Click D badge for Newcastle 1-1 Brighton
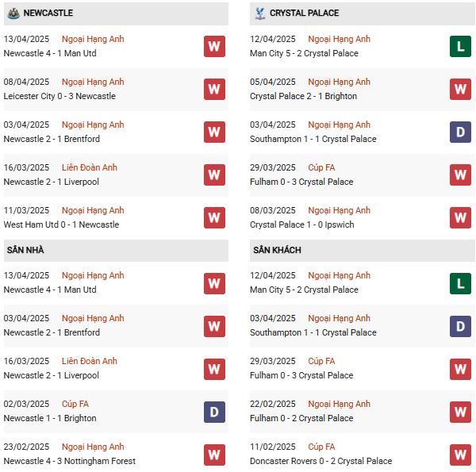This screenshot has width=476, height=472. click(214, 411)
